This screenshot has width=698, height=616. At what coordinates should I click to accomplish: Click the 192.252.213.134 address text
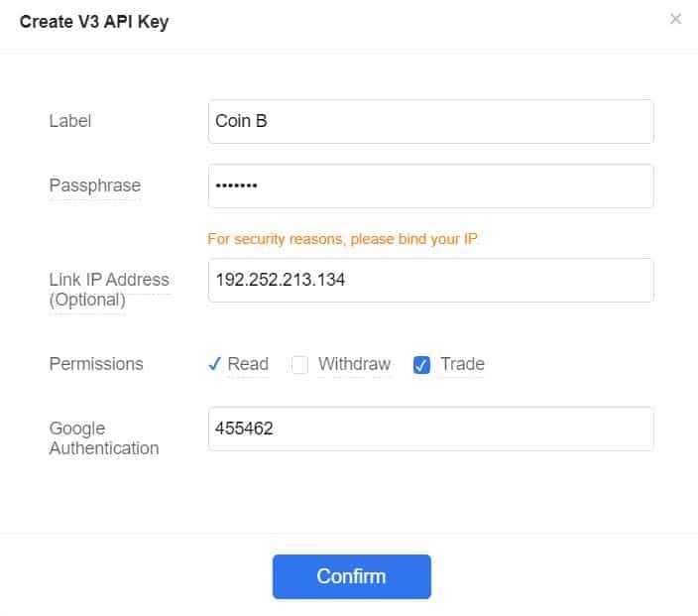(x=281, y=280)
